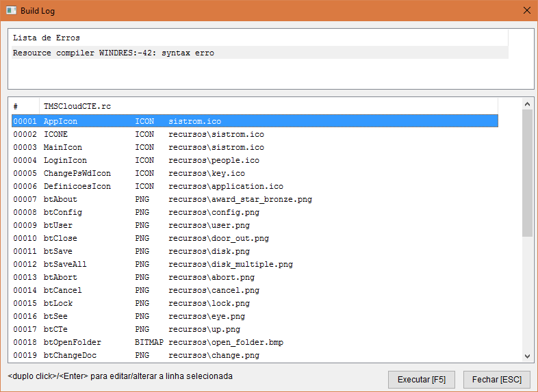Select the AppIcon row 00001
This screenshot has height=392, width=538.
[x=255, y=121]
